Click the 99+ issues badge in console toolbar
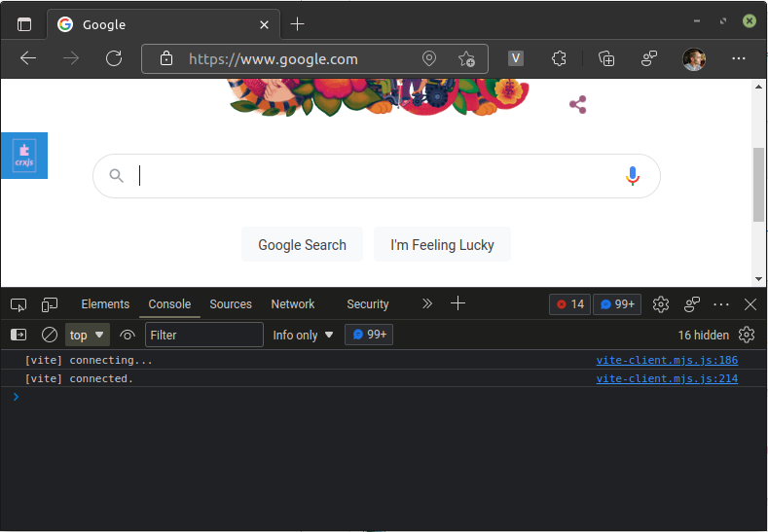The width and height of the screenshot is (768, 532). 369,335
